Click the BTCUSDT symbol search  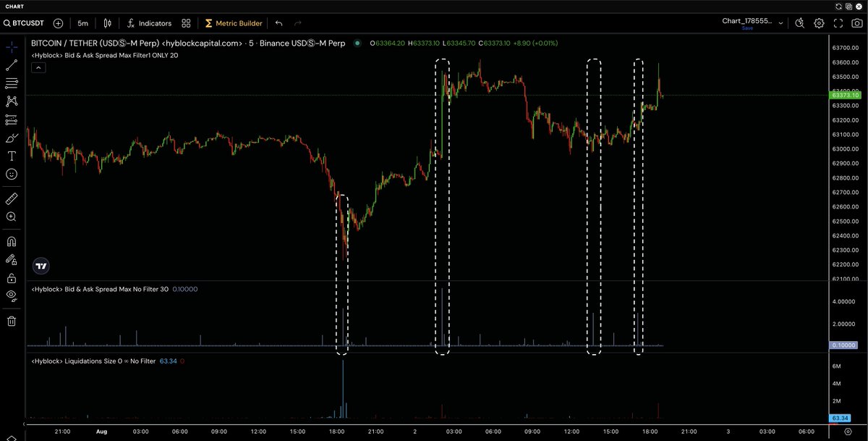click(x=24, y=23)
